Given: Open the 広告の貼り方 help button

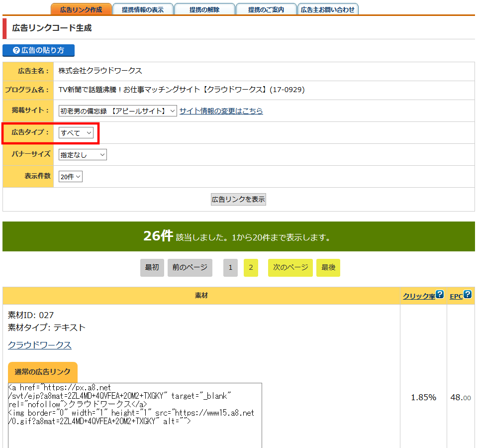Looking at the screenshot, I should click(39, 50).
